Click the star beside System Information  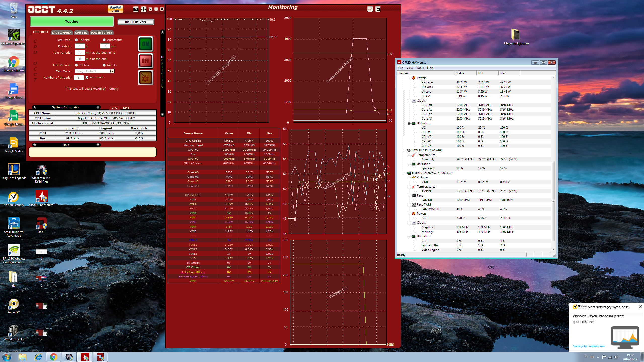click(x=35, y=107)
